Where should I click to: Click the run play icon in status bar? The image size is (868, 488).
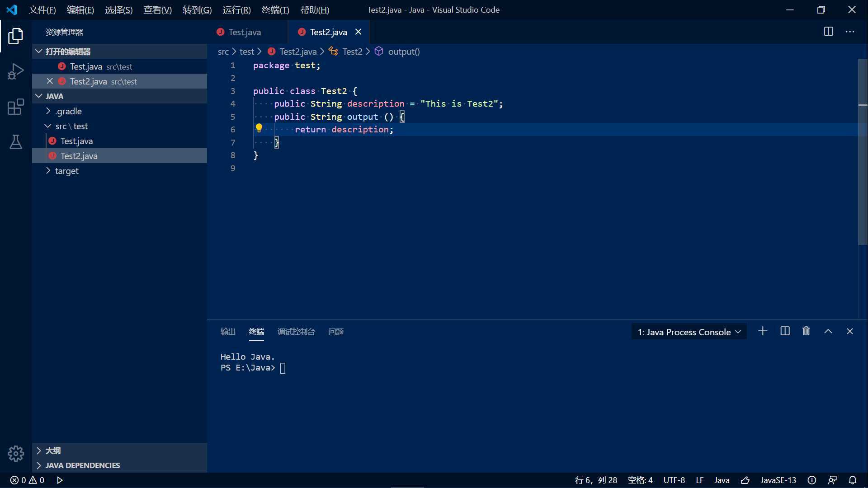coord(60,480)
